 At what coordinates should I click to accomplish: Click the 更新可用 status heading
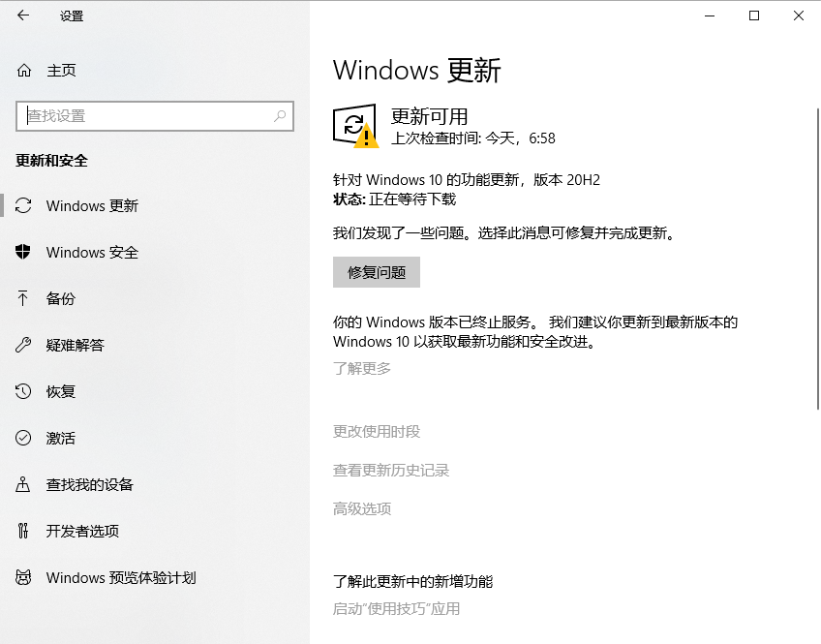[x=429, y=115]
